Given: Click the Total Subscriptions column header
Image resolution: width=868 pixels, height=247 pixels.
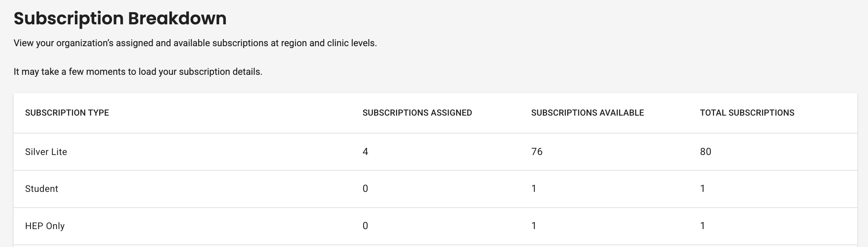Looking at the screenshot, I should (x=747, y=113).
